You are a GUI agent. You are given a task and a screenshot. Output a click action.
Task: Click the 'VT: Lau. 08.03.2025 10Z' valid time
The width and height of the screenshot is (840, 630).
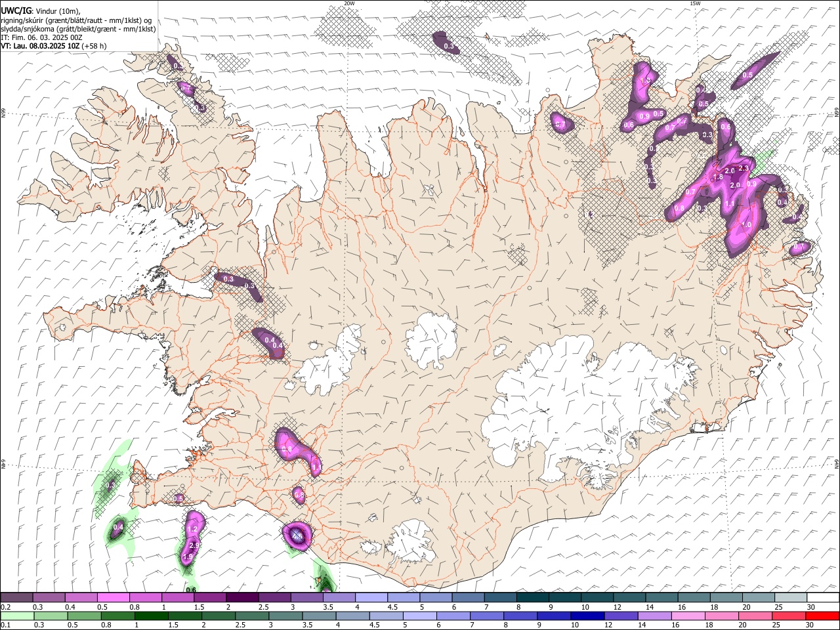point(40,46)
